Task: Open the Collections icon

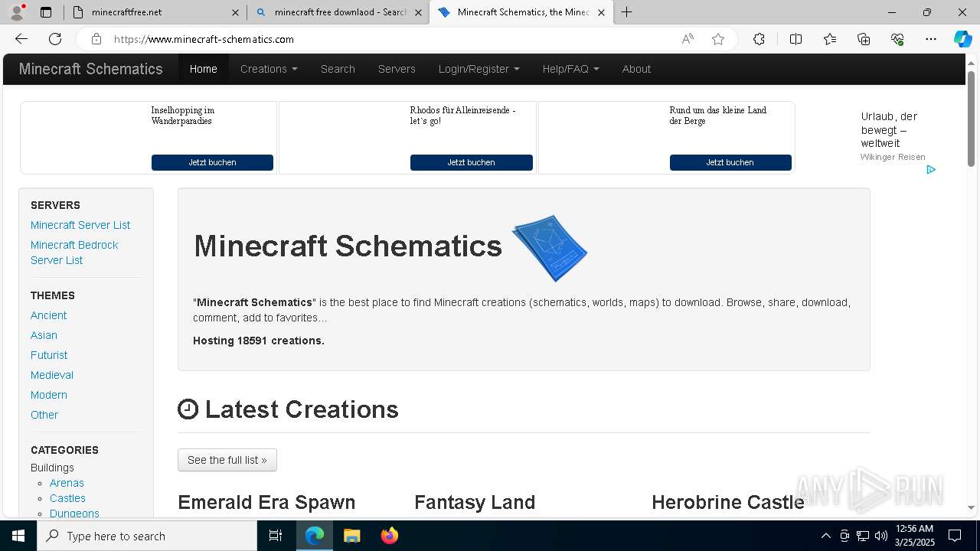Action: 864,39
